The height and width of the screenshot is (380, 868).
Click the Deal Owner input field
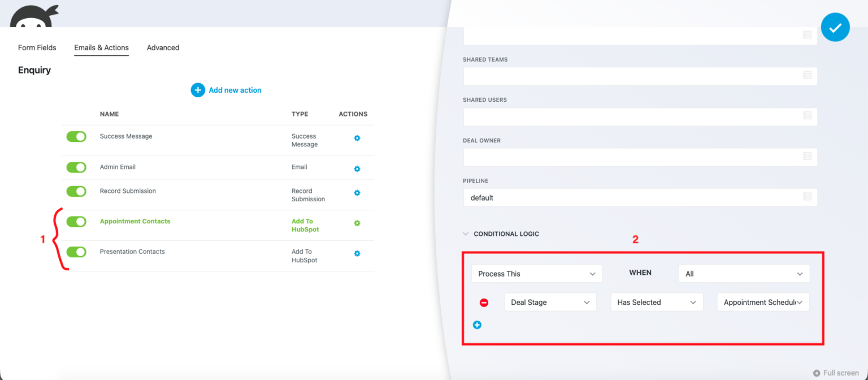point(640,157)
